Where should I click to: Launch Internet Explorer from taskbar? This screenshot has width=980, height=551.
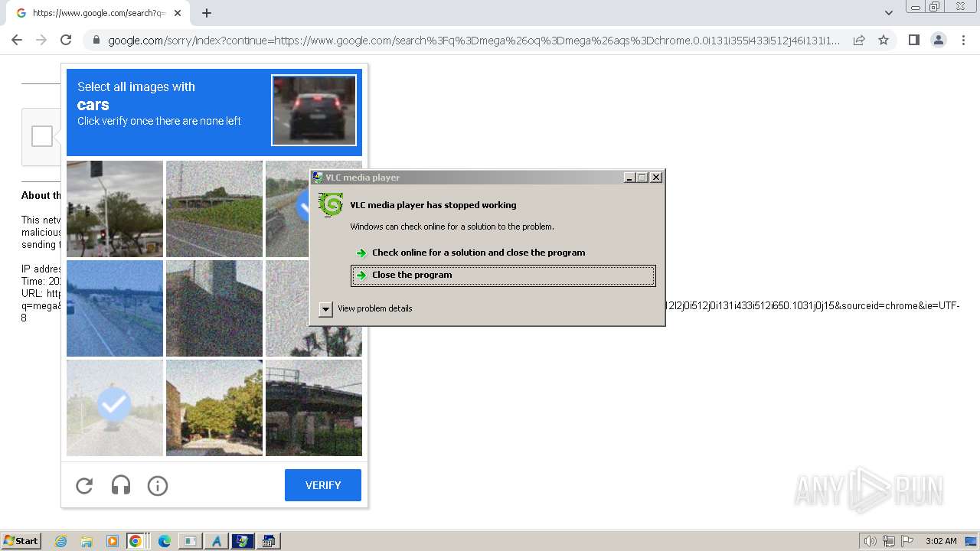point(60,541)
